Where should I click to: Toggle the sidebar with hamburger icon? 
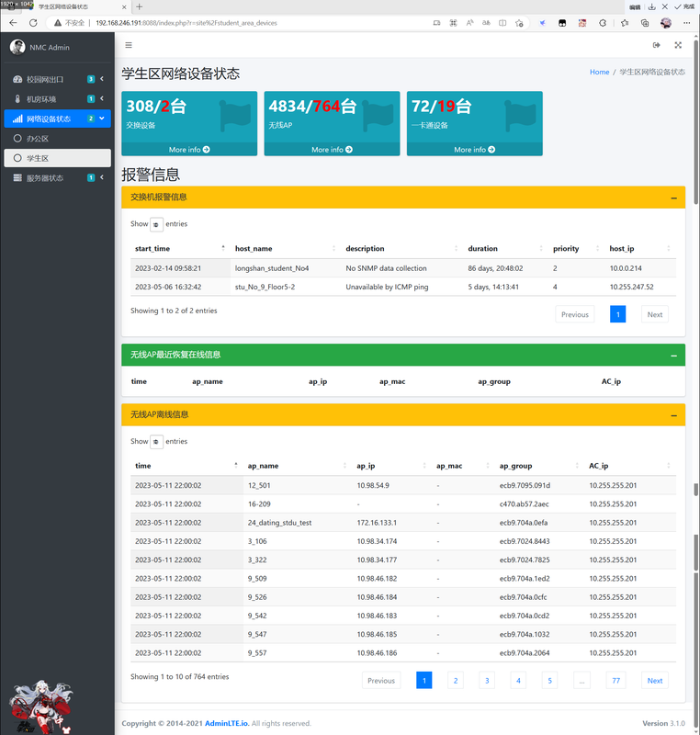pyautogui.click(x=129, y=45)
